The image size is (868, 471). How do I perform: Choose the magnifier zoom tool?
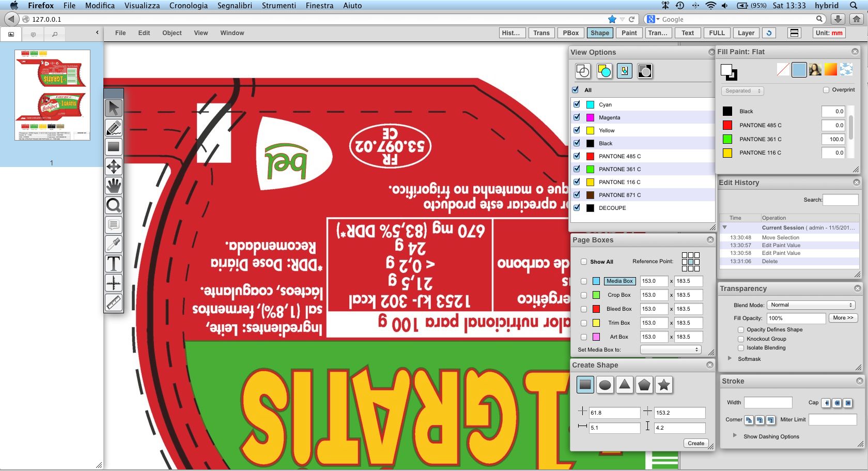pos(114,205)
